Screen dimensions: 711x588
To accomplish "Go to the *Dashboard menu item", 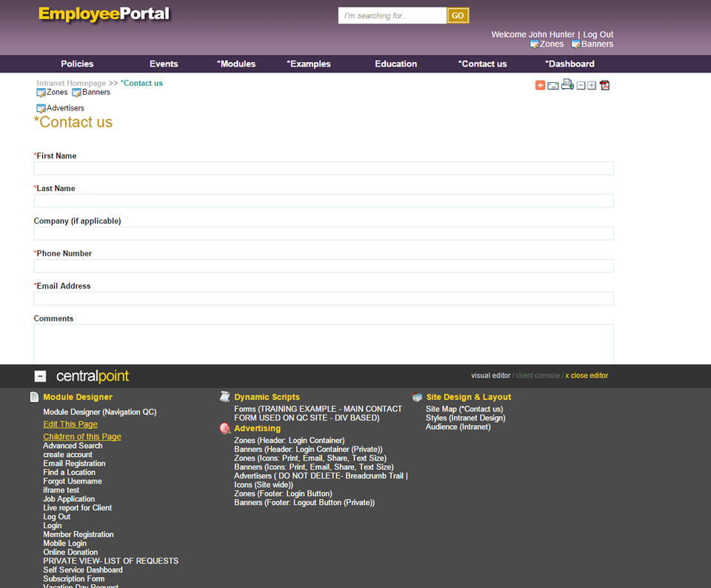I will (570, 64).
